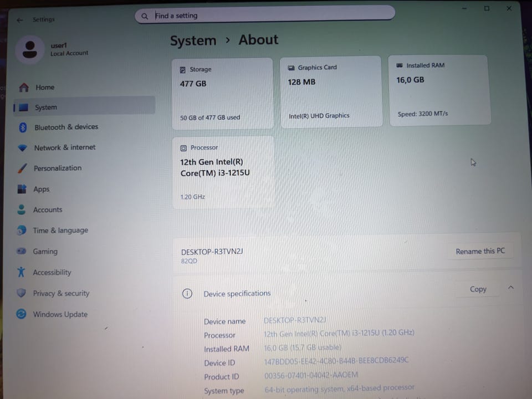Open the Processor i3-1215U card

coord(223,172)
